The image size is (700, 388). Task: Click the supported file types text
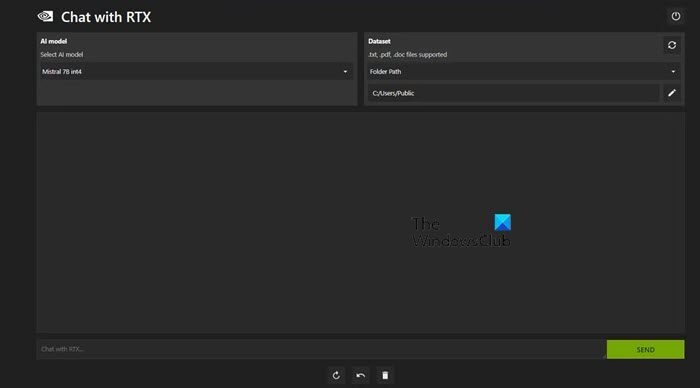(407, 54)
